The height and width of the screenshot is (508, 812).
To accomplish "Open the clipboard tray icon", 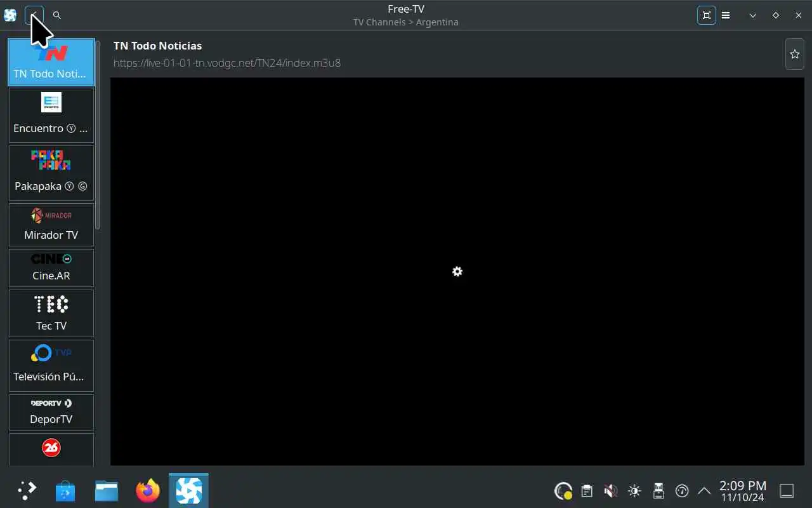I will [587, 491].
